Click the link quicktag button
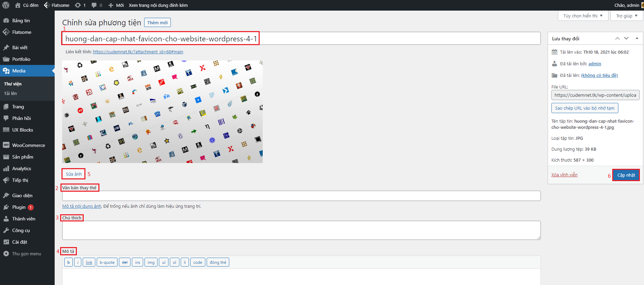 click(x=89, y=262)
